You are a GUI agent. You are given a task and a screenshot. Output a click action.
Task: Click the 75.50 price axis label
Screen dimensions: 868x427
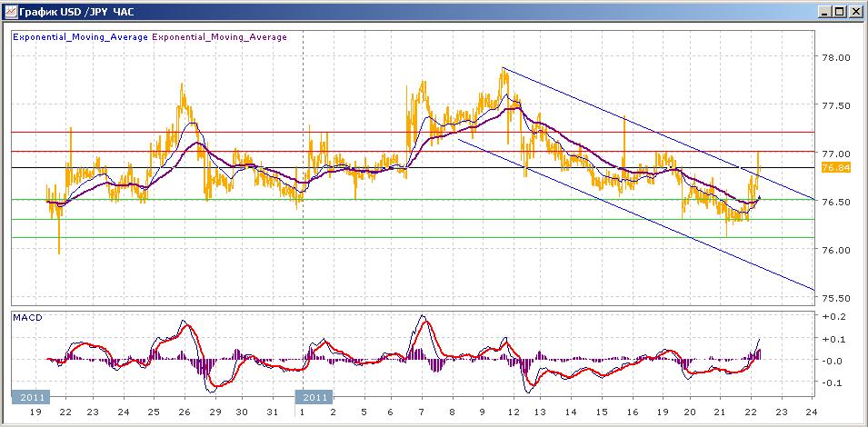[835, 298]
